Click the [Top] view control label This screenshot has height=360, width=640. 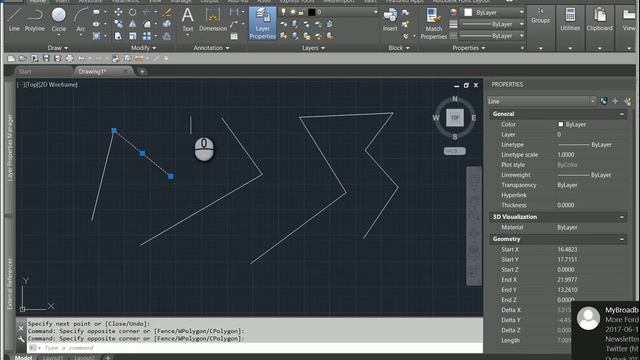(31, 85)
